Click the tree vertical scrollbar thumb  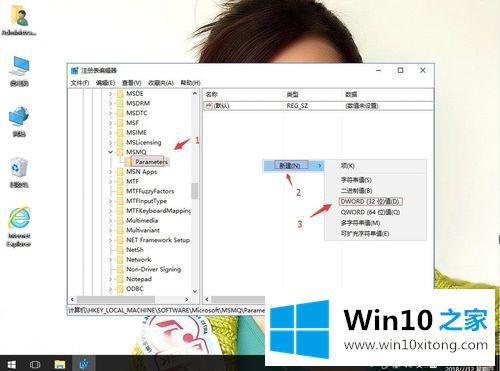[195, 191]
